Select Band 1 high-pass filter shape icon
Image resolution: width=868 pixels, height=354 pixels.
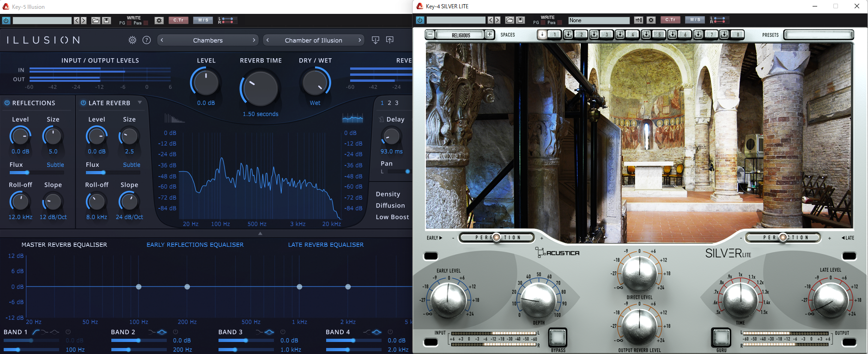pos(36,332)
